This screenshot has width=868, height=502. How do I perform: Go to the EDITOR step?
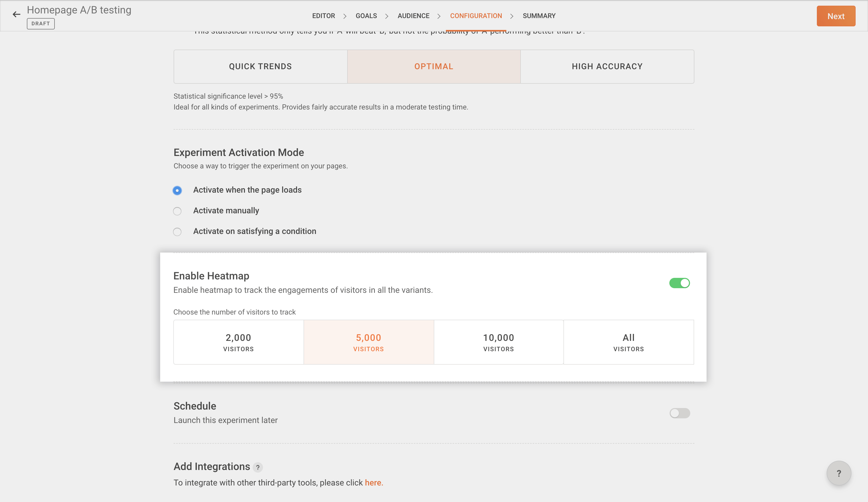pyautogui.click(x=323, y=16)
